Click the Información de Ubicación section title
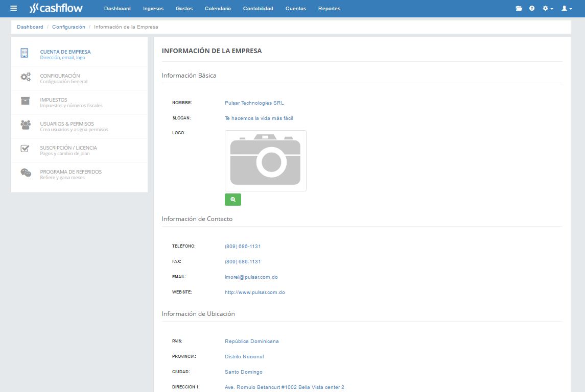The height and width of the screenshot is (392, 585). (198, 314)
